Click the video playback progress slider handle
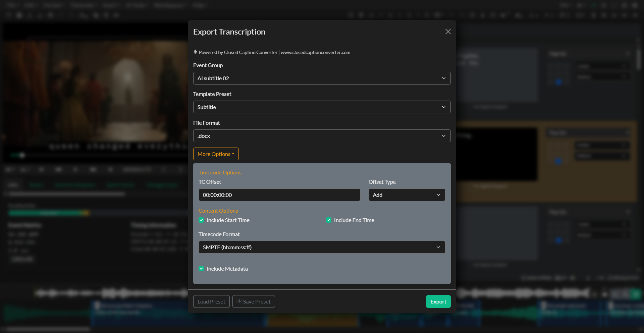The width and height of the screenshot is (644, 333). click(22, 155)
